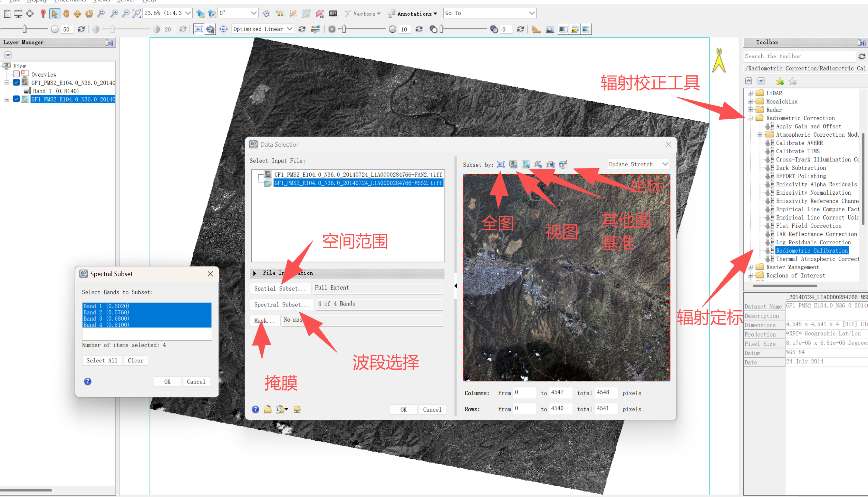Viewport: 868px width, 497px height.
Task: Click the Rotate view tool icon
Action: click(x=89, y=13)
